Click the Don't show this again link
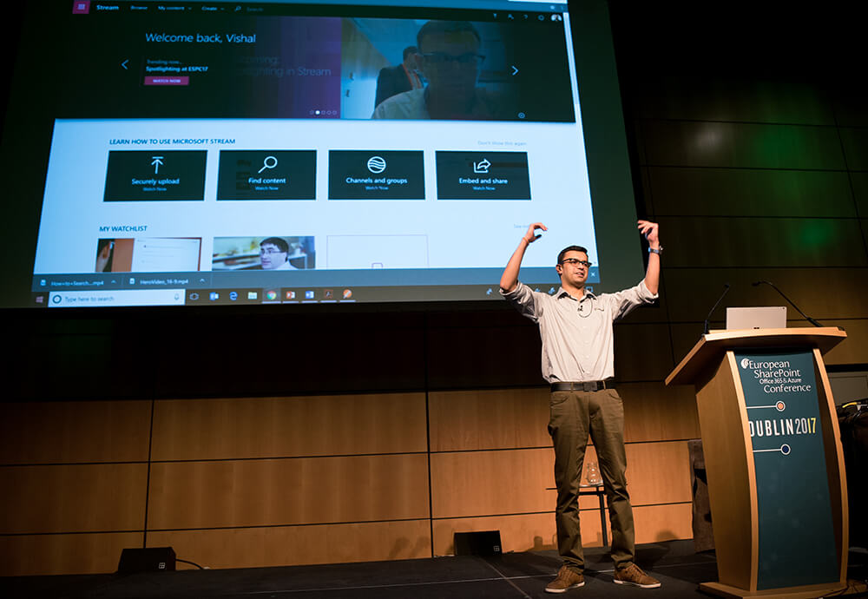 click(x=502, y=142)
